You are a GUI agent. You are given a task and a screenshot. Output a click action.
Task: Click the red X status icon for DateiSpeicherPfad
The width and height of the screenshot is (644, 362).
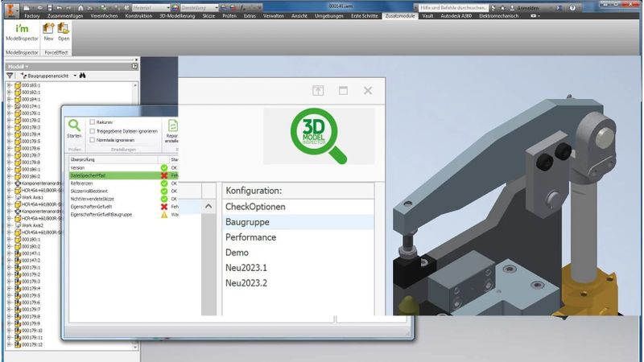[x=164, y=175]
